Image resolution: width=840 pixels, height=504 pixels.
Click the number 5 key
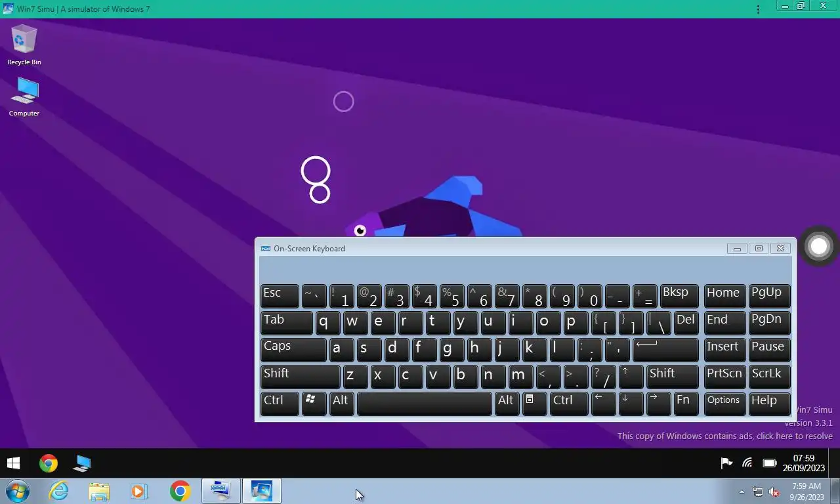451,296
